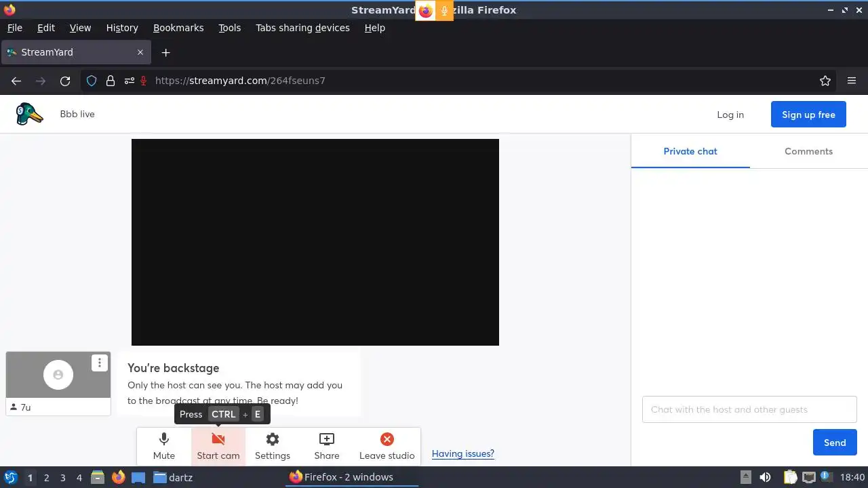Go back with the browser back arrow
Viewport: 868px width, 488px height.
pos(16,81)
